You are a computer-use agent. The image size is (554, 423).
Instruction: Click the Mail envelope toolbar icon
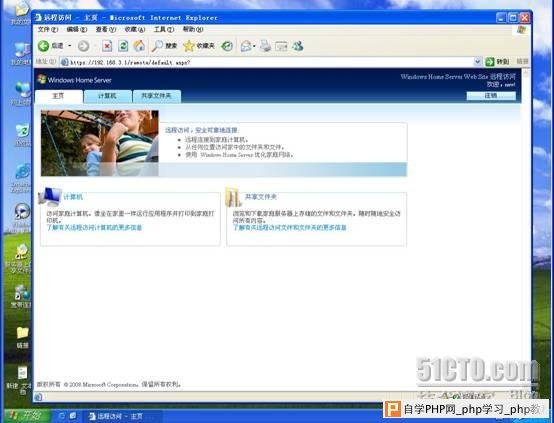246,46
